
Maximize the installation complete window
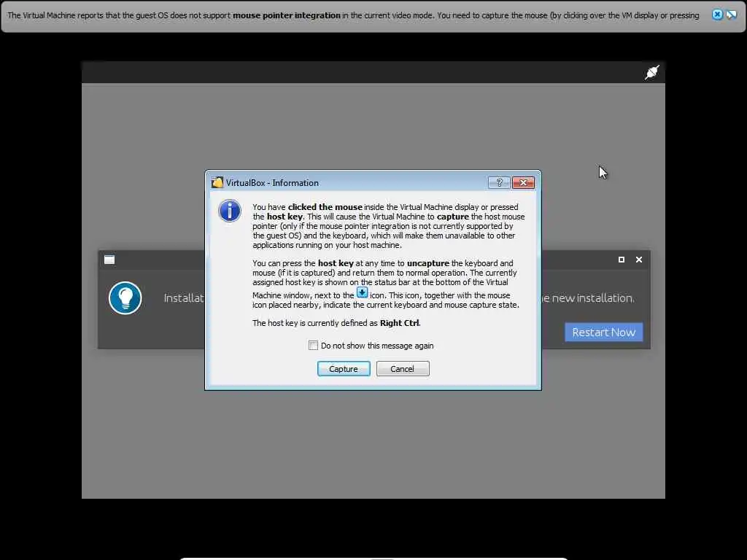coord(622,260)
